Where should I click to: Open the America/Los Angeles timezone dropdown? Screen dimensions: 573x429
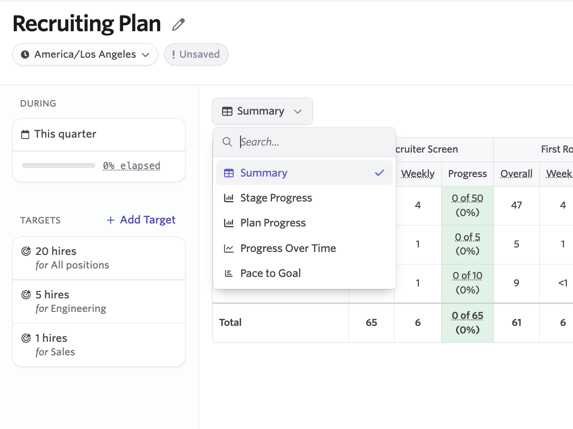(x=85, y=54)
